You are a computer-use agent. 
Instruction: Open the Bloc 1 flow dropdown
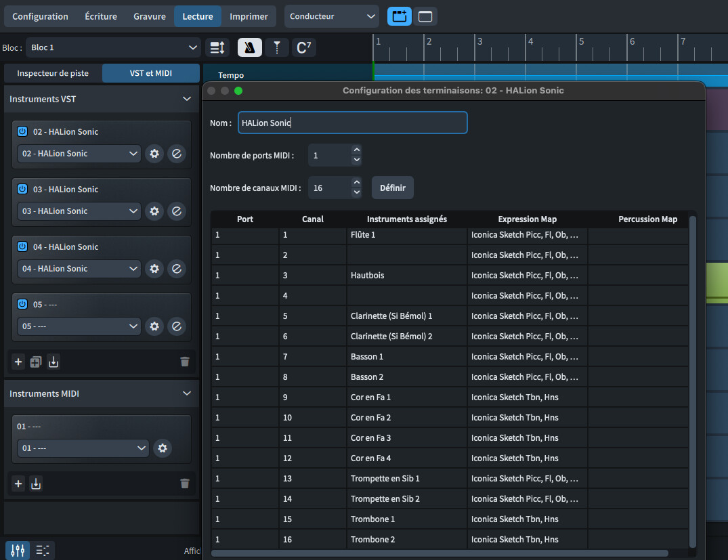[113, 47]
